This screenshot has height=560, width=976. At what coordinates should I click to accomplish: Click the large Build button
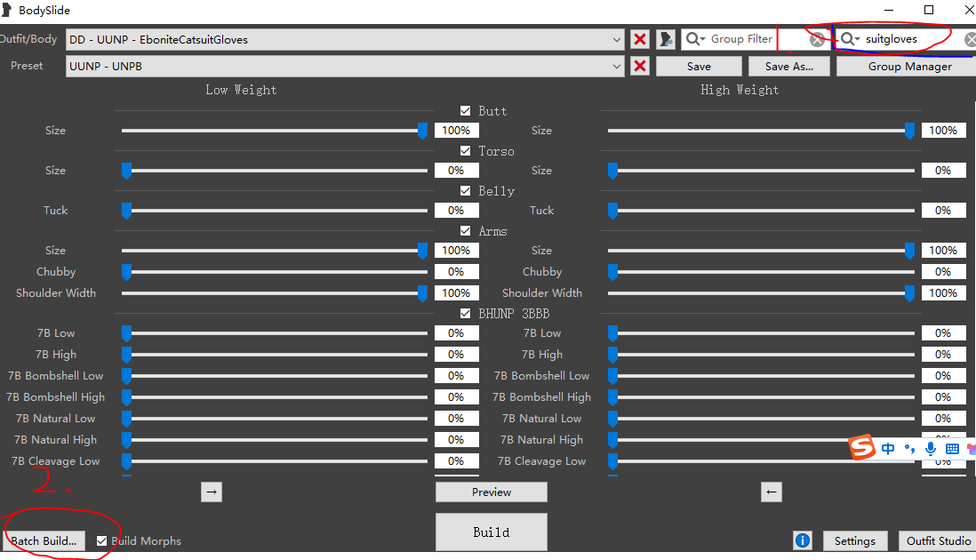tap(492, 532)
